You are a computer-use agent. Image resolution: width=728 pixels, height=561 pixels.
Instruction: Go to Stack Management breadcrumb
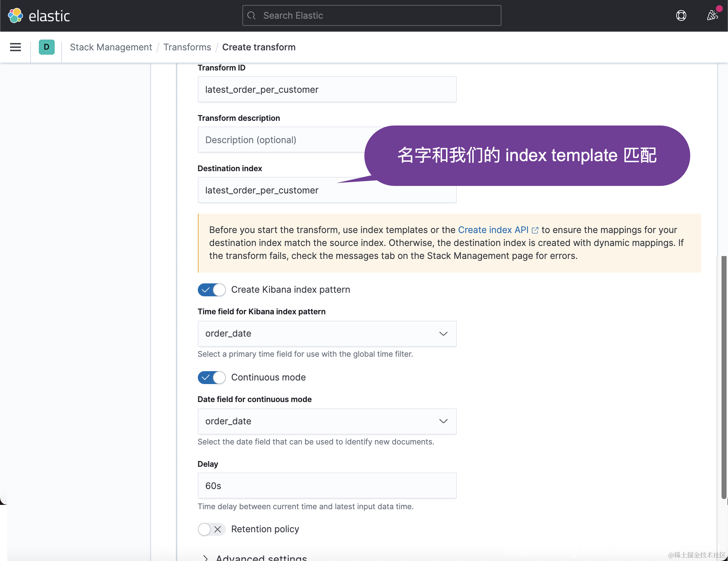tap(111, 47)
